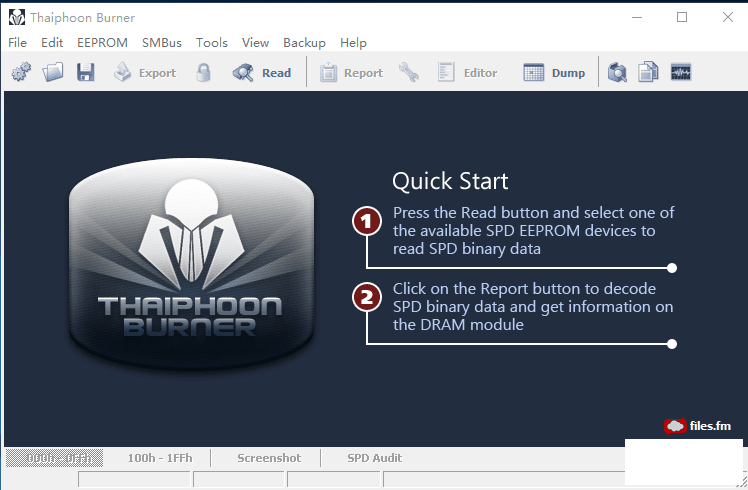Click the 'Press the Read button' instruction text
Viewport: 748px width, 490px height.
pyautogui.click(x=533, y=230)
